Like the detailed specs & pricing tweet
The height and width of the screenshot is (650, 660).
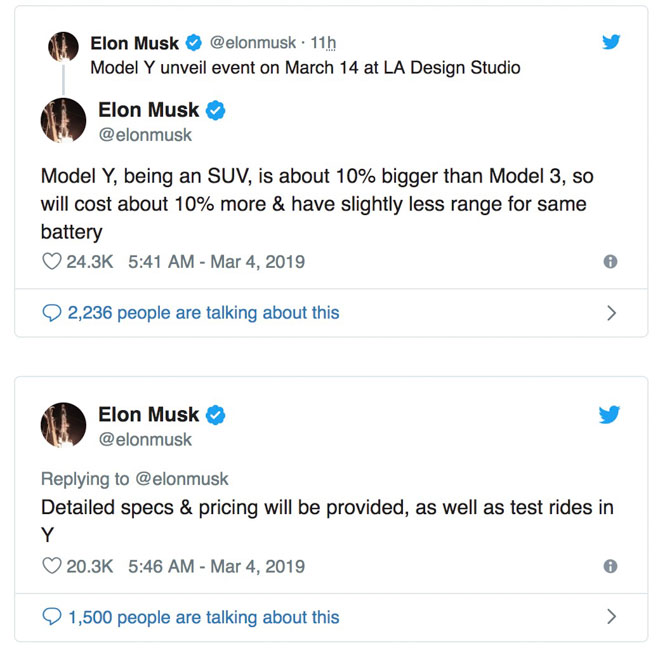click(x=52, y=566)
